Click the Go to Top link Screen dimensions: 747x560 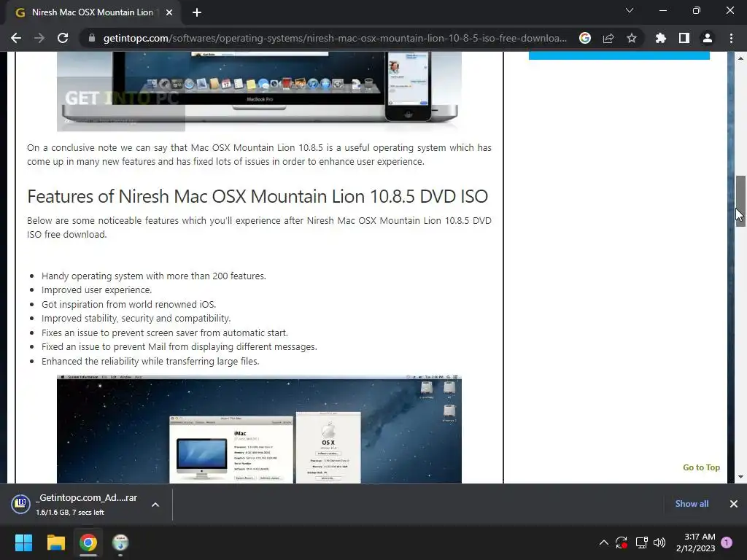(701, 467)
